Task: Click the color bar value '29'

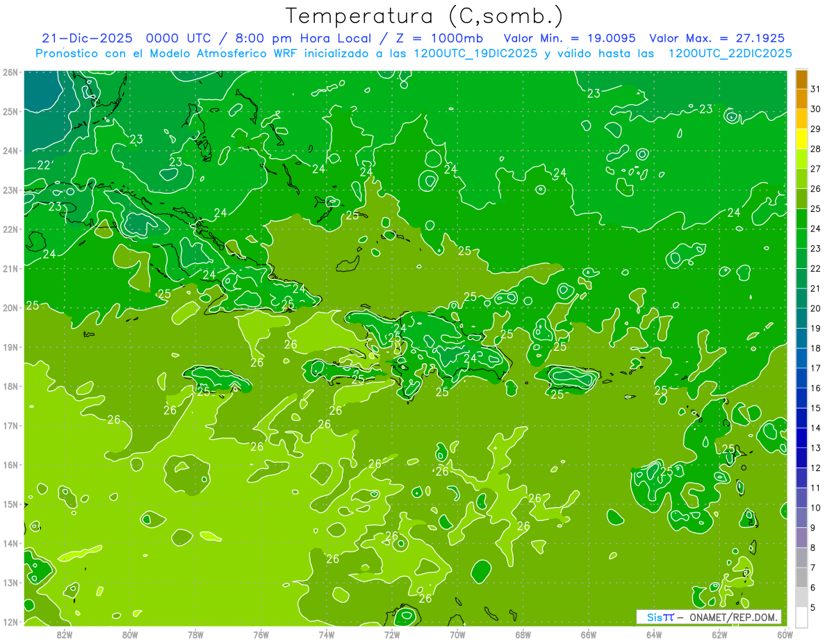Action: pyautogui.click(x=815, y=129)
